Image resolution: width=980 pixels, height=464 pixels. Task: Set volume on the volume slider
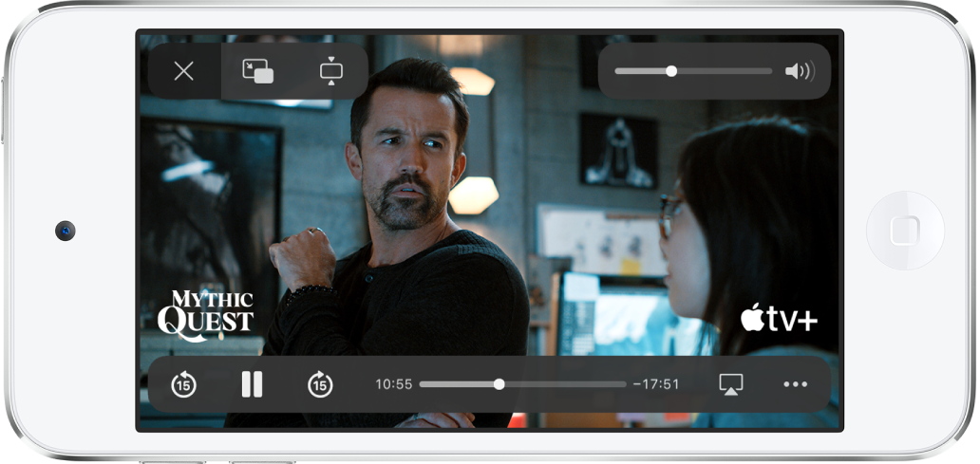pyautogui.click(x=693, y=71)
